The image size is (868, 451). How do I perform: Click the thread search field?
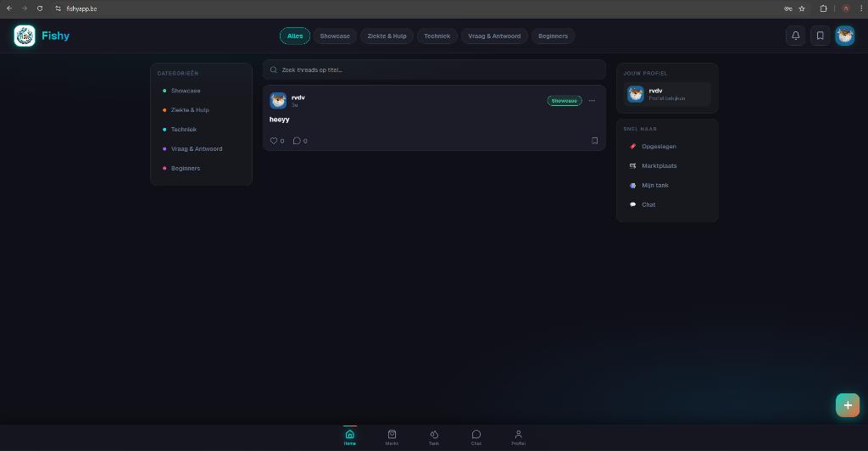434,70
